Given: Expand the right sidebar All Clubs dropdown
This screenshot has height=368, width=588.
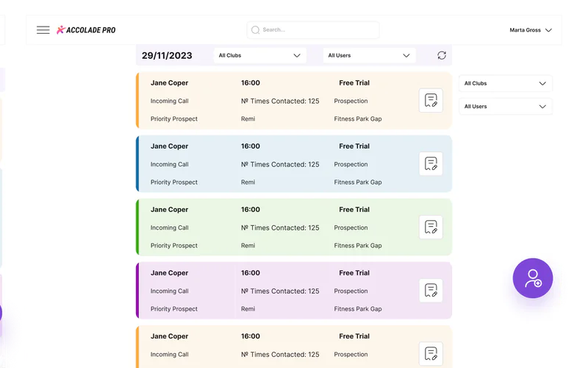Looking at the screenshot, I should 506,83.
